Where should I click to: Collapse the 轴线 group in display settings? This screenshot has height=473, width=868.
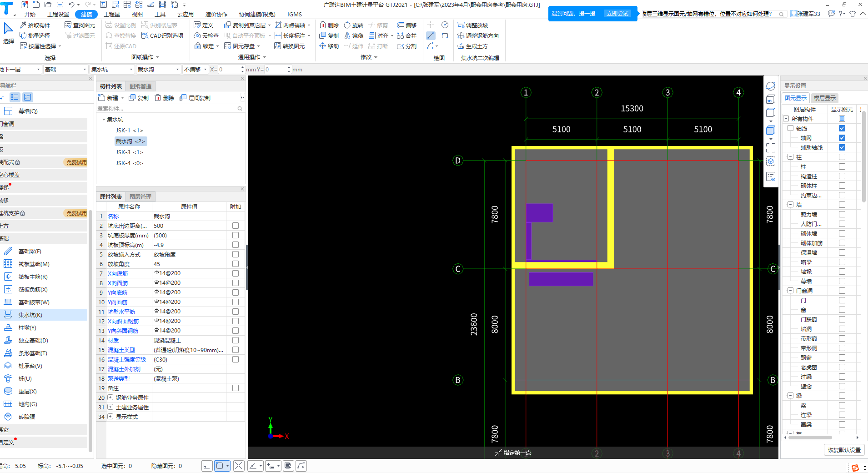(x=790, y=128)
